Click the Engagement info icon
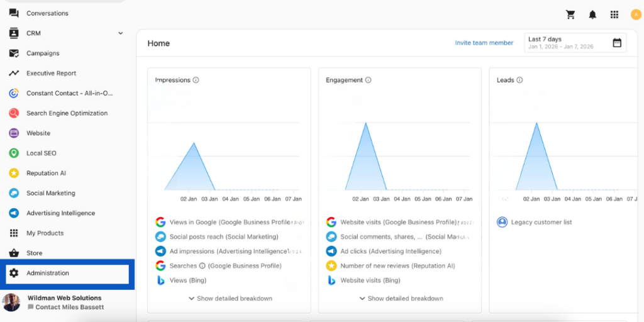Screen dimensions: 644x322 coord(369,80)
